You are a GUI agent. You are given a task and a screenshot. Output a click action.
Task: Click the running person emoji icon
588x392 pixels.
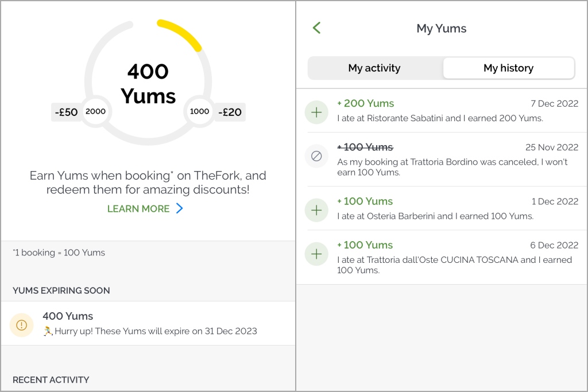click(x=48, y=331)
